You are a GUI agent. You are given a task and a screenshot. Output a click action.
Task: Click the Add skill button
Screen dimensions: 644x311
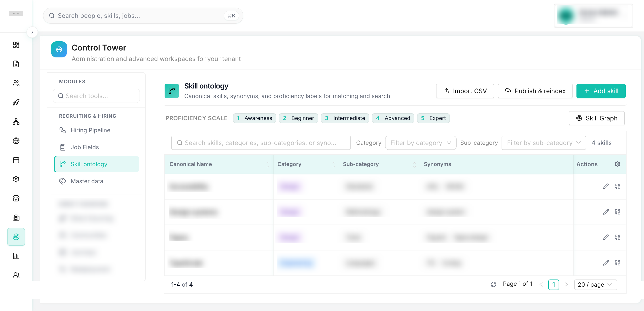point(601,91)
